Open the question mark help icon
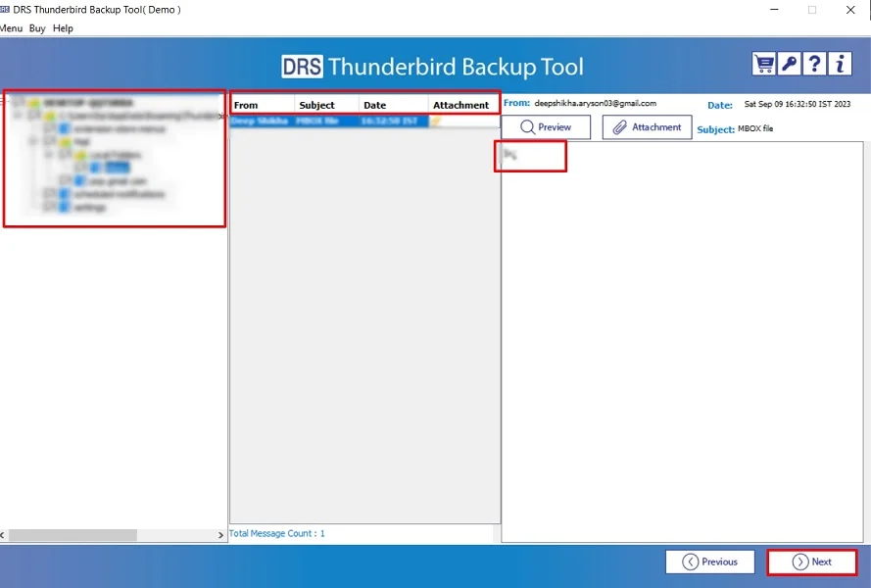 point(814,62)
